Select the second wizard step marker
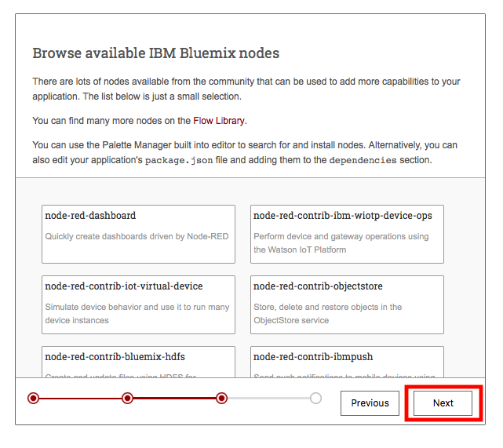This screenshot has width=503, height=448. pyautogui.click(x=127, y=399)
